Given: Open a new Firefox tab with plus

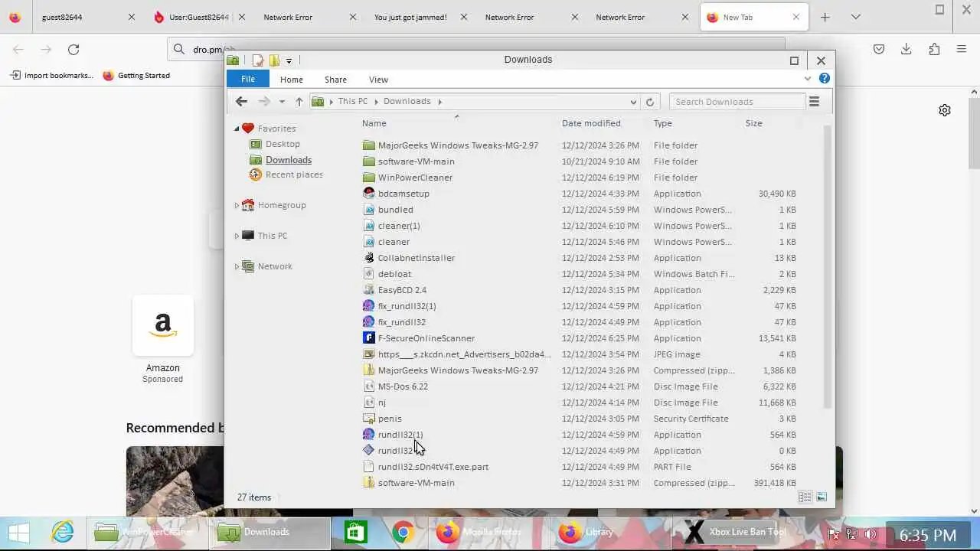Looking at the screenshot, I should pos(825,17).
